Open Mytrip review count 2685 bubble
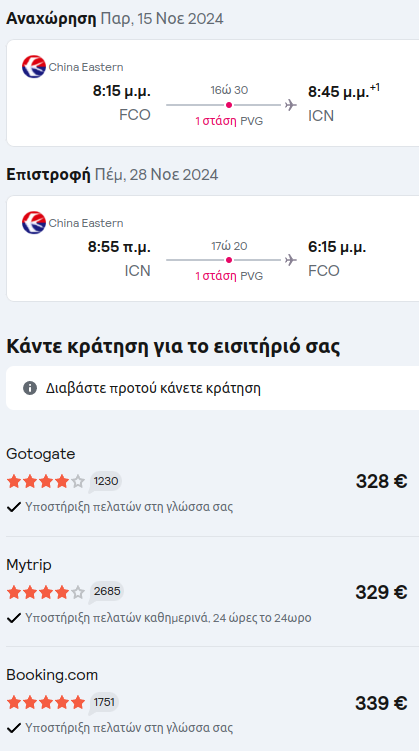The width and height of the screenshot is (419, 751). [x=106, y=592]
